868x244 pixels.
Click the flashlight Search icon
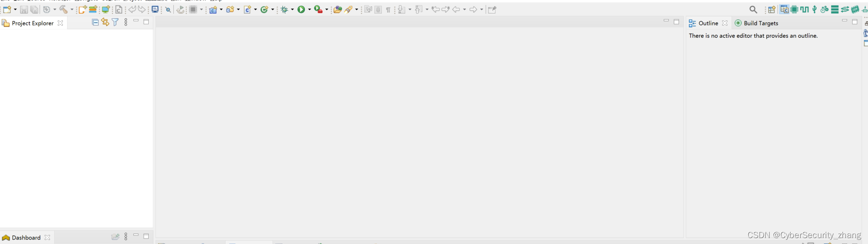point(348,10)
